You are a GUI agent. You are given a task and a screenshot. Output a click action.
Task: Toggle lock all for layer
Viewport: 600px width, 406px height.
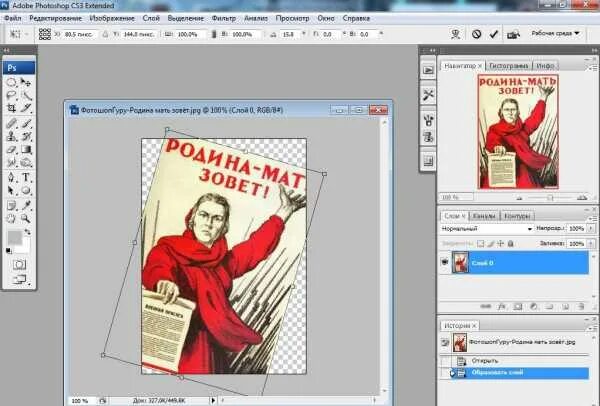click(510, 243)
